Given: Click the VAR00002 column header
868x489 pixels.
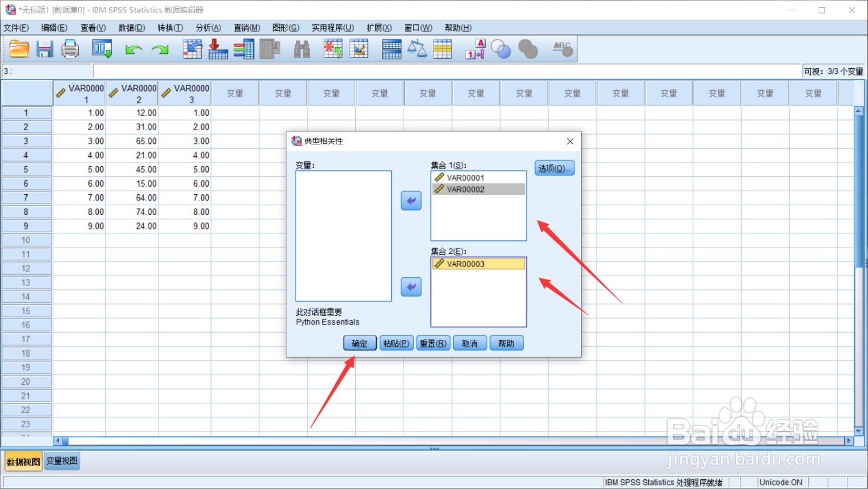Looking at the screenshot, I should click(132, 93).
